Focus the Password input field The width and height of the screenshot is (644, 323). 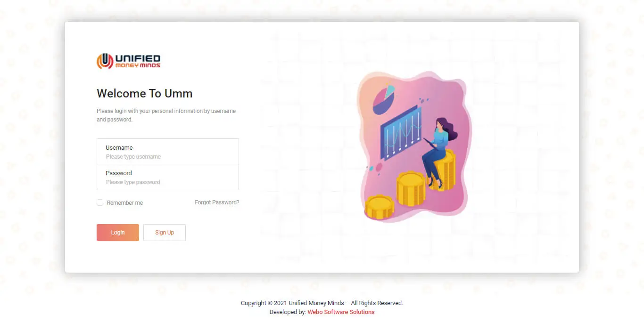pyautogui.click(x=168, y=182)
